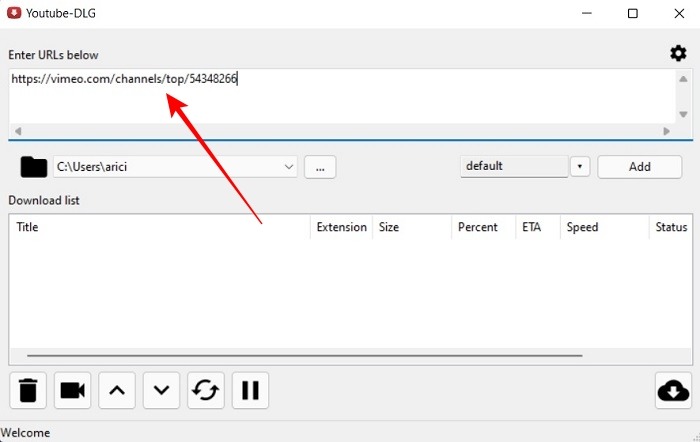
Task: Click URL box scroll up arrow
Action: tap(683, 79)
